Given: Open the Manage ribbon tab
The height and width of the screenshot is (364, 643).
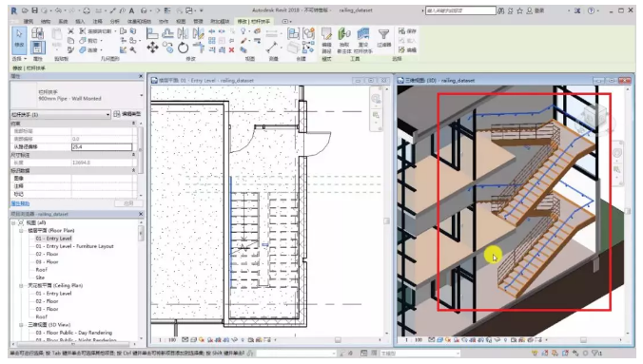Looking at the screenshot, I should (198, 21).
